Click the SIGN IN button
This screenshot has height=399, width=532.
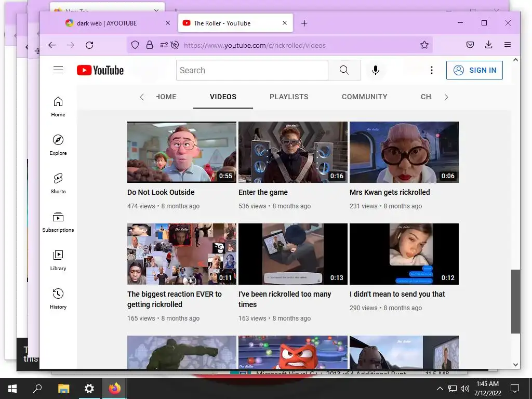click(474, 70)
